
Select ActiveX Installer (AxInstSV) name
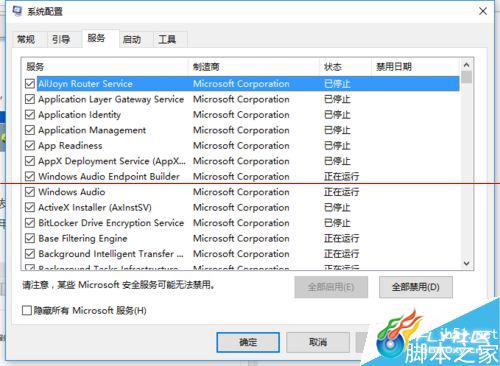[95, 207]
